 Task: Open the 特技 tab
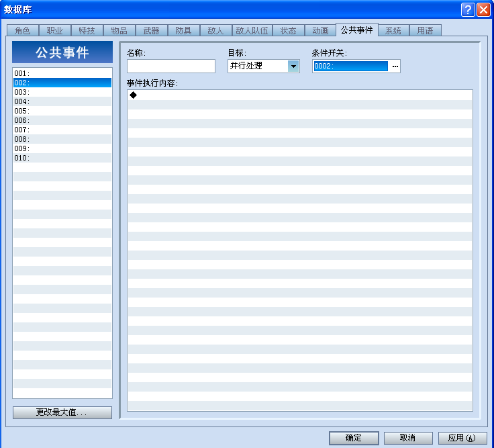coord(87,31)
